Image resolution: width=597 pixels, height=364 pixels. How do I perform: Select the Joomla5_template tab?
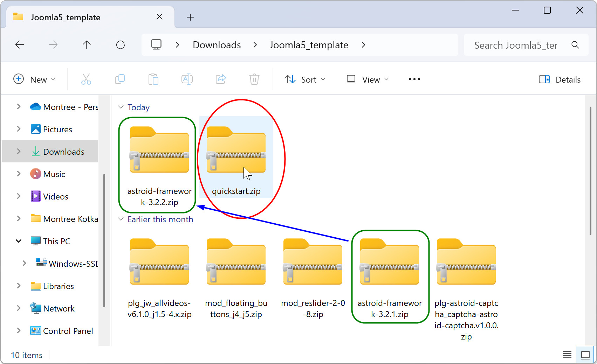click(65, 17)
